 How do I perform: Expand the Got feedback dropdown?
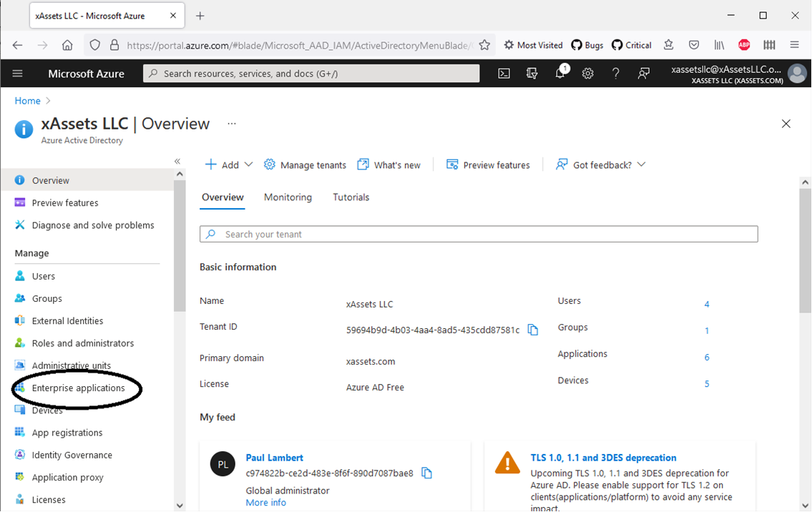pos(601,164)
